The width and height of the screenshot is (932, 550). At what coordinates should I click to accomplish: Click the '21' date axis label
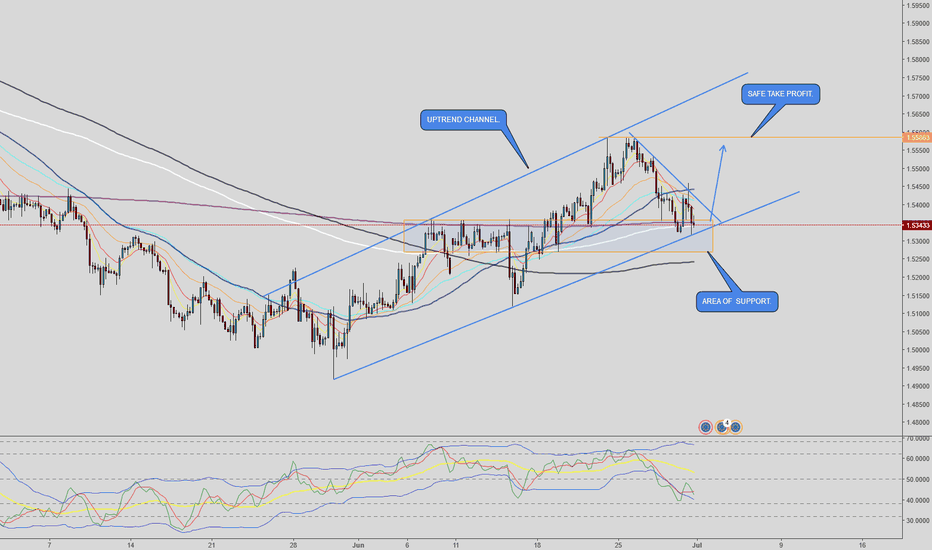point(212,544)
